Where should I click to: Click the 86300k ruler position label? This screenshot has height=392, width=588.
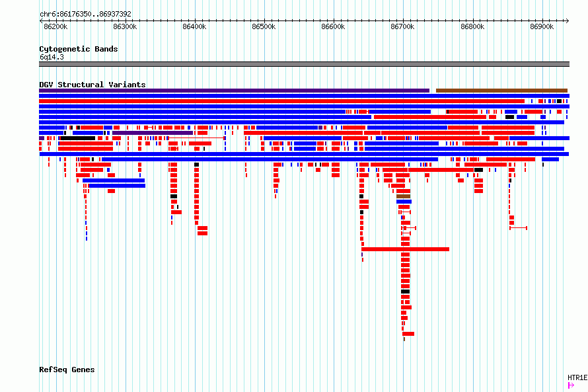125,26
